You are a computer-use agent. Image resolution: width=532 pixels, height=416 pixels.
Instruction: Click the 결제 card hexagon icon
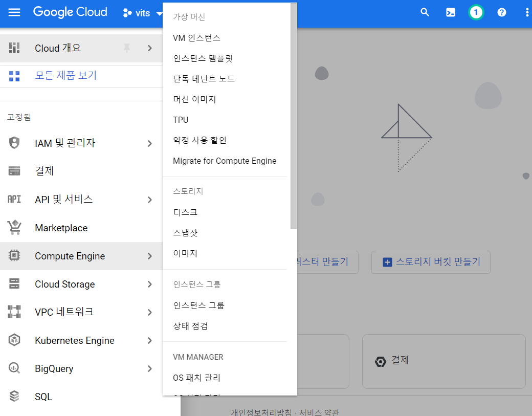tap(381, 362)
